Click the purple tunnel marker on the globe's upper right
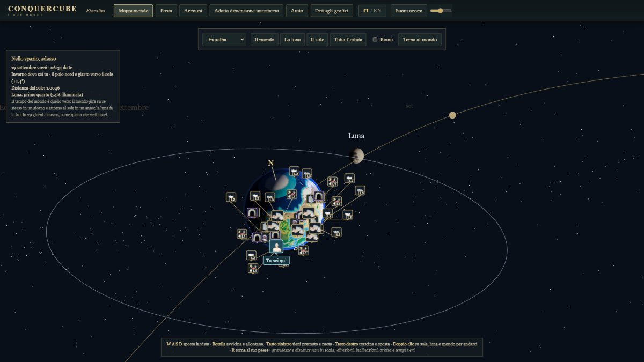Screen dimensions: 644x362 click(x=319, y=197)
